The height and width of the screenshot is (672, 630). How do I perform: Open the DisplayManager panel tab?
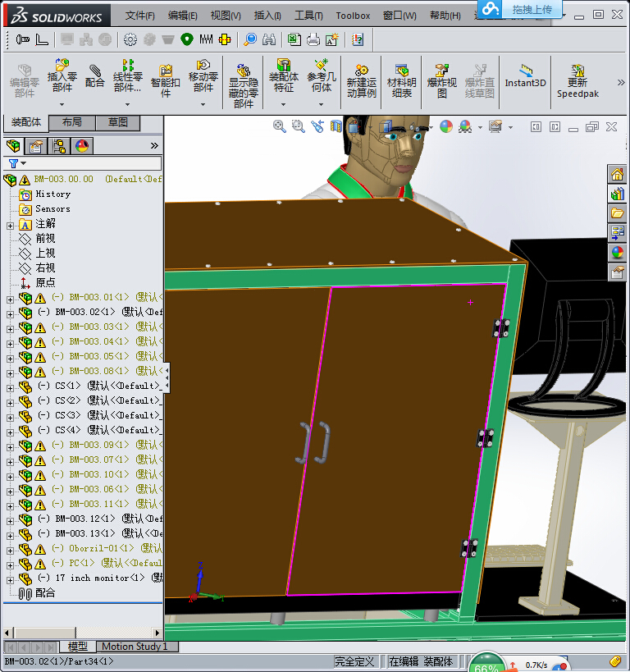click(x=82, y=146)
